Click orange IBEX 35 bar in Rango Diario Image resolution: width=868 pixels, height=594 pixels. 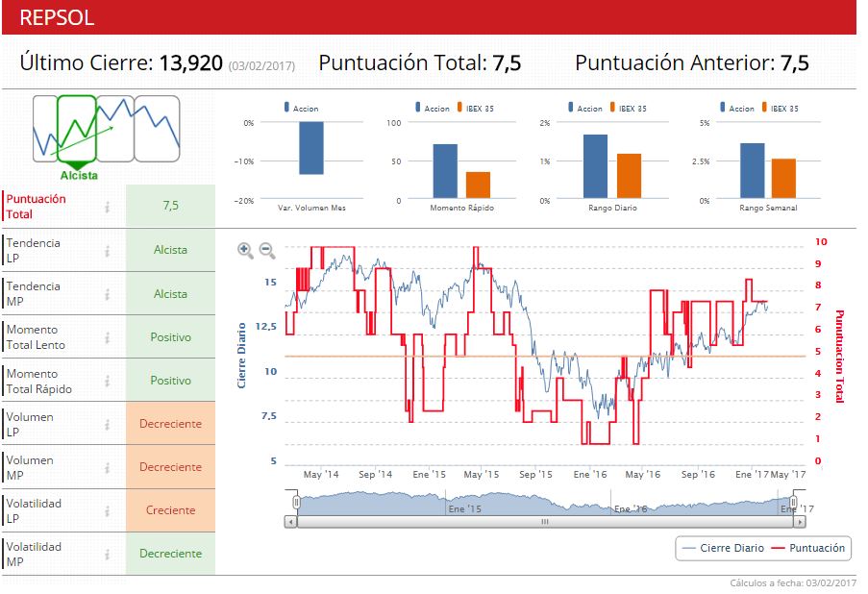point(629,176)
